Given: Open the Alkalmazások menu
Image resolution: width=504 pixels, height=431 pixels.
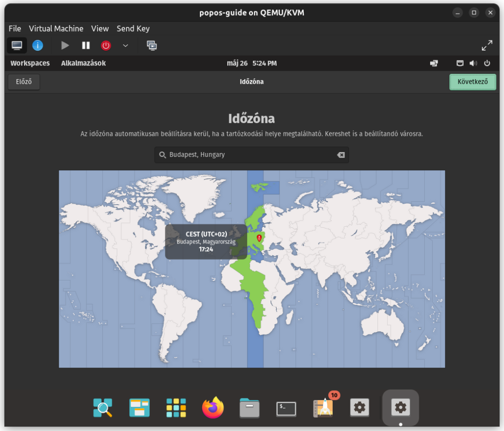Looking at the screenshot, I should click(x=83, y=63).
